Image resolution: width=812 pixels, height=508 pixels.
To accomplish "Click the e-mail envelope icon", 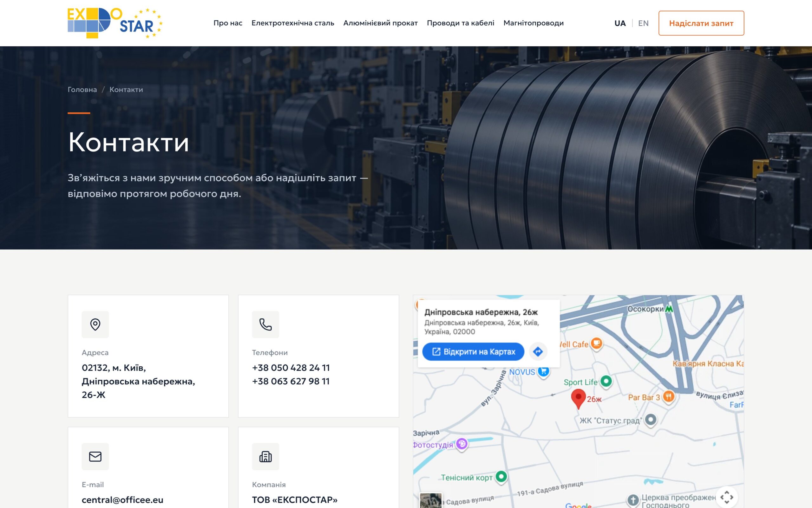I will 95,456.
